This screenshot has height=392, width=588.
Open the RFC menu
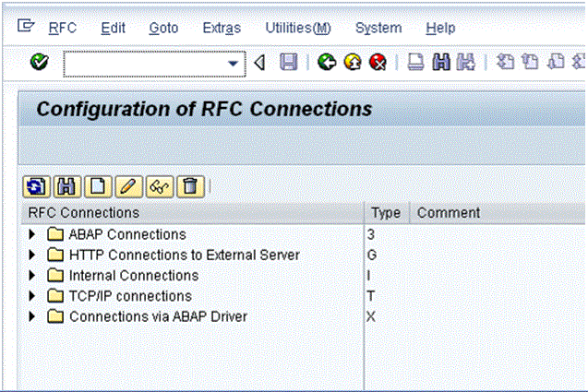coord(63,28)
